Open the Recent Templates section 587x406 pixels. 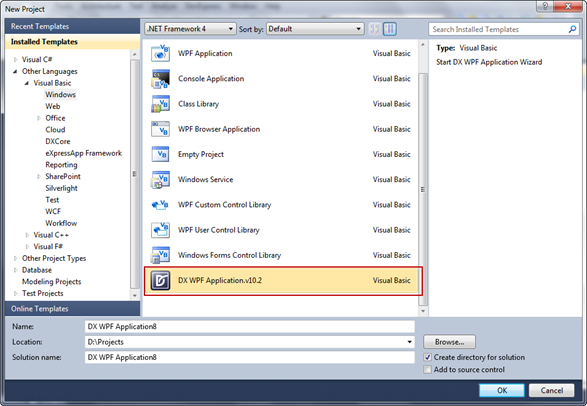(x=73, y=26)
